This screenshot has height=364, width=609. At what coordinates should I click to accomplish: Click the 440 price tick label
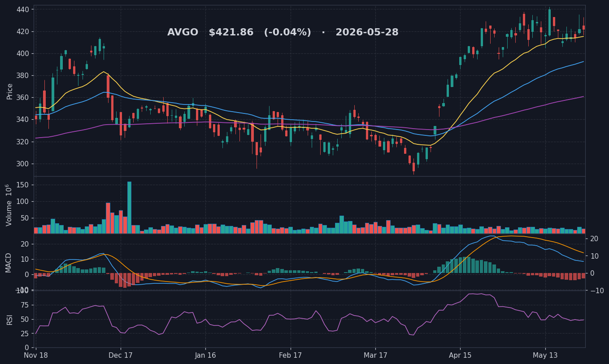[22, 9]
